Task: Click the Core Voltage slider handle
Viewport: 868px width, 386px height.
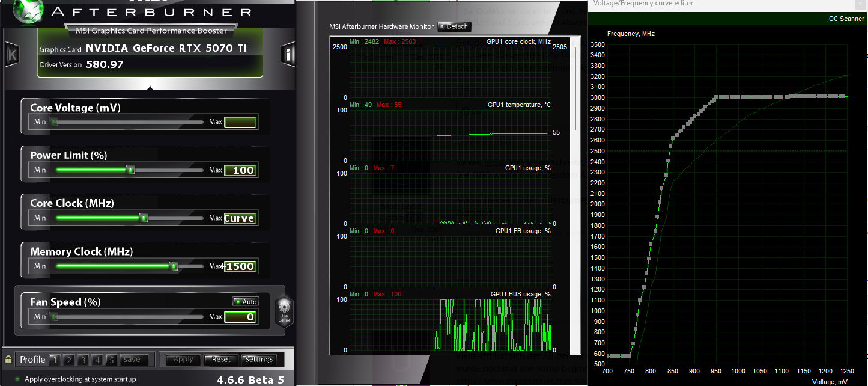Action: coord(55,122)
